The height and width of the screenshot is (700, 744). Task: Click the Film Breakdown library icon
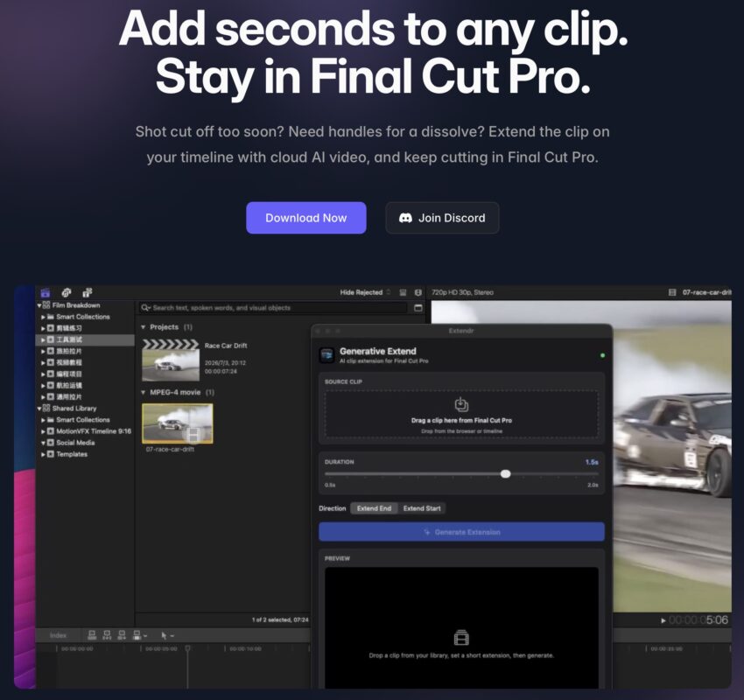[x=46, y=305]
